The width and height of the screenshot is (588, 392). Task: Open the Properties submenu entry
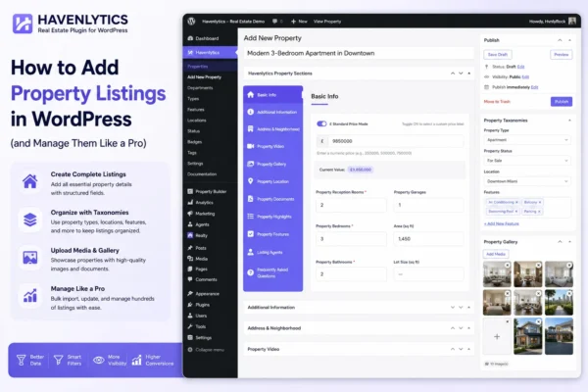pos(198,67)
